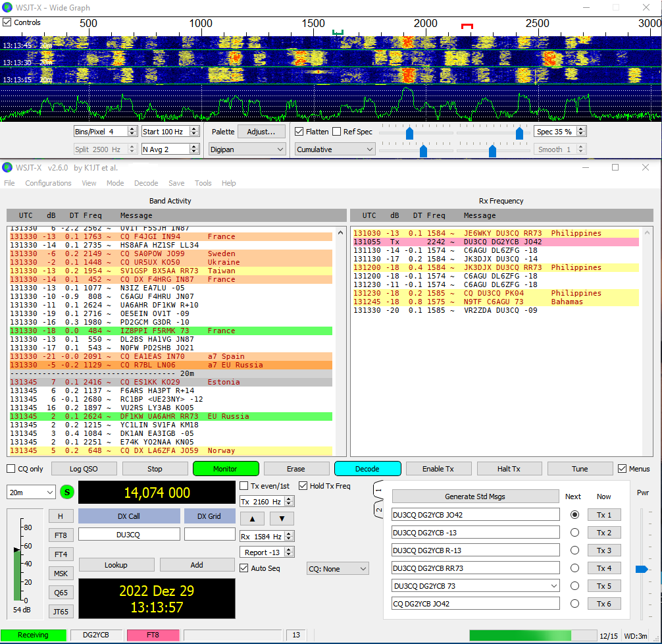Select the MSK mode button

pyautogui.click(x=61, y=573)
